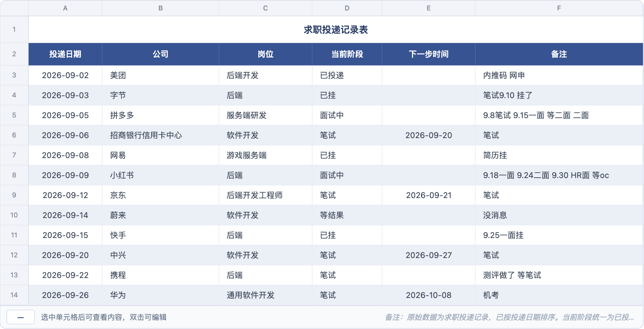Select the 拼多多 company cell
644x329 pixels.
[161, 115]
